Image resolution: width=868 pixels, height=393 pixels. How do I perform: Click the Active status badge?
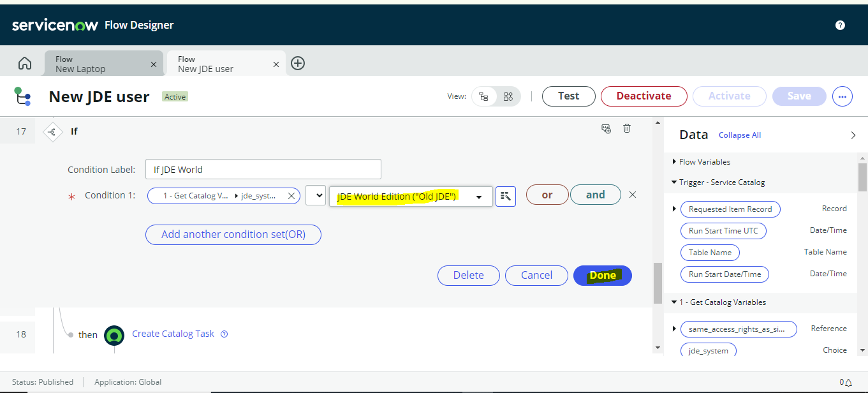pos(175,97)
